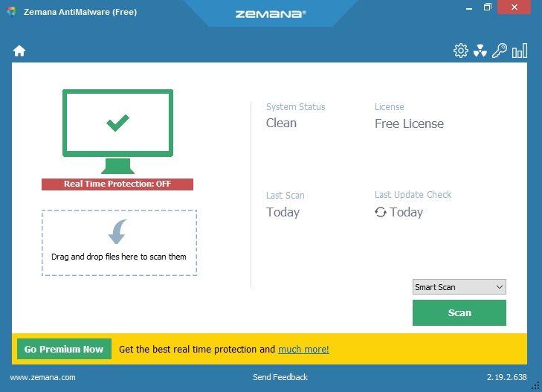
Task: Minimize the Zemana window
Action: 469,8
